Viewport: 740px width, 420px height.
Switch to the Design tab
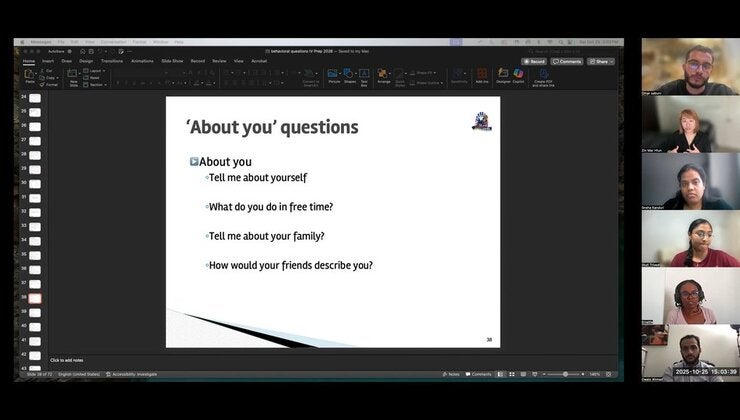[x=86, y=61]
